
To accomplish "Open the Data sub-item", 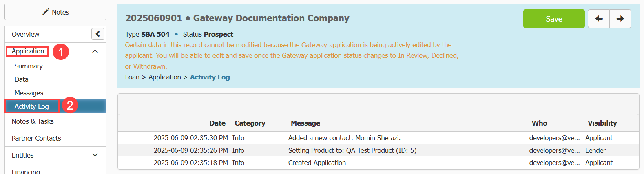I will tap(21, 79).
